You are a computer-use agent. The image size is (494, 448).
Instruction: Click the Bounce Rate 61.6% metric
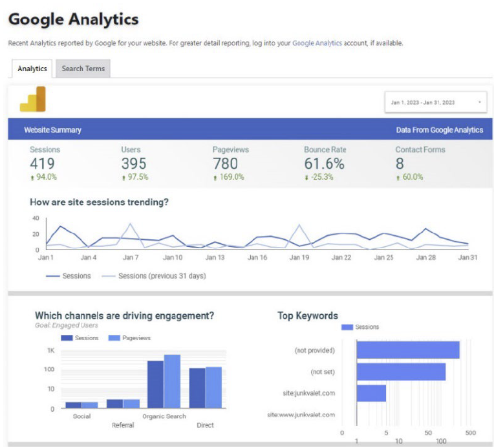[324, 164]
